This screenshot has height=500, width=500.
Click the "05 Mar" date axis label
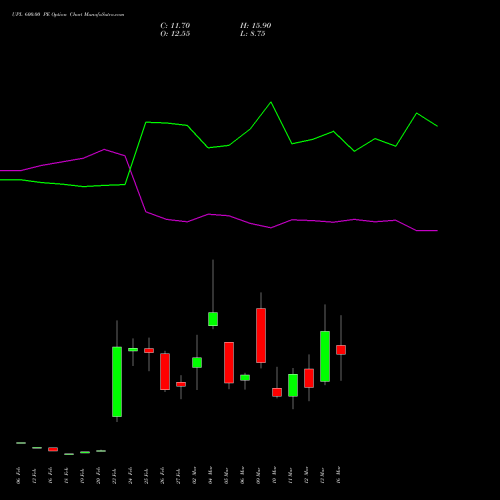point(226,475)
